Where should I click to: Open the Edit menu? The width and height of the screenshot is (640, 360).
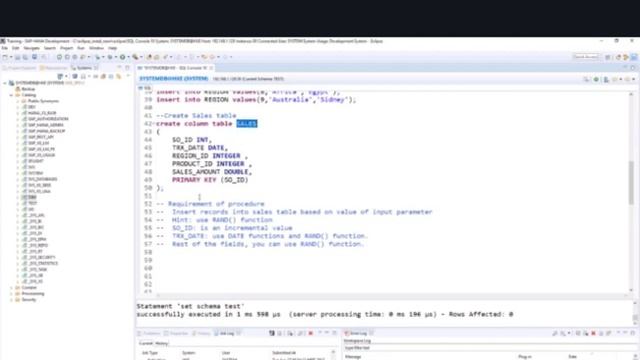pyautogui.click(x=16, y=48)
